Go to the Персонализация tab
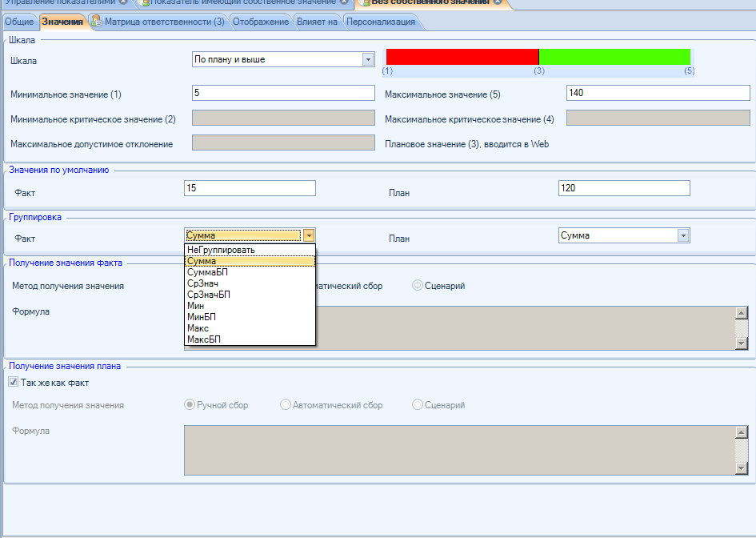Screen dimensions: 756x538 pos(380,22)
